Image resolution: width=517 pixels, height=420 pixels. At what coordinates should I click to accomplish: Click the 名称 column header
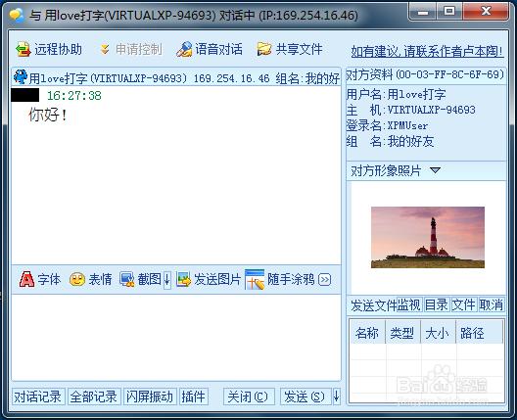[x=367, y=333]
